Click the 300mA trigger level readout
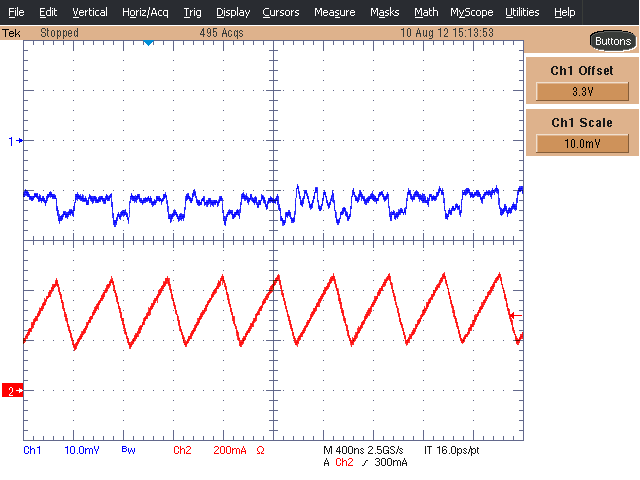This screenshot has height=480, width=640. click(x=391, y=462)
